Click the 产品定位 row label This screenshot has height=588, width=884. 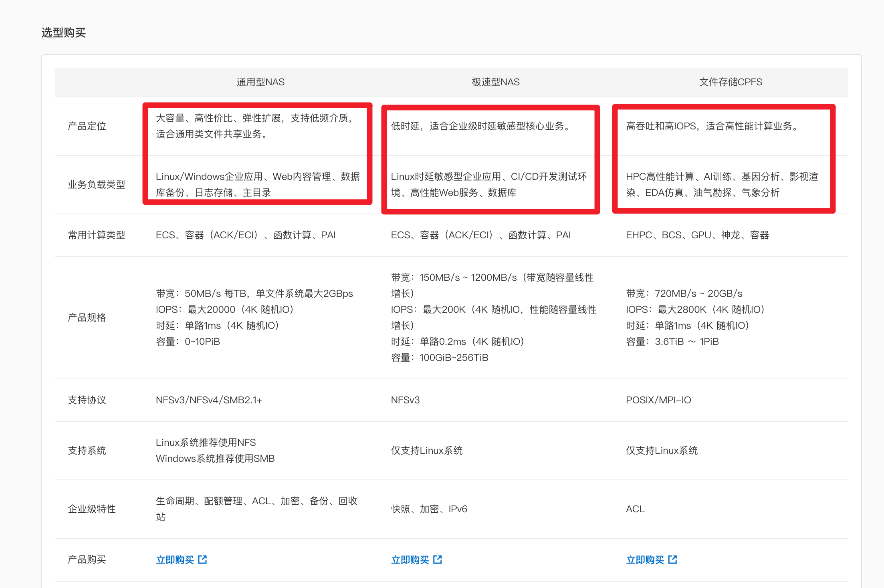coord(87,126)
